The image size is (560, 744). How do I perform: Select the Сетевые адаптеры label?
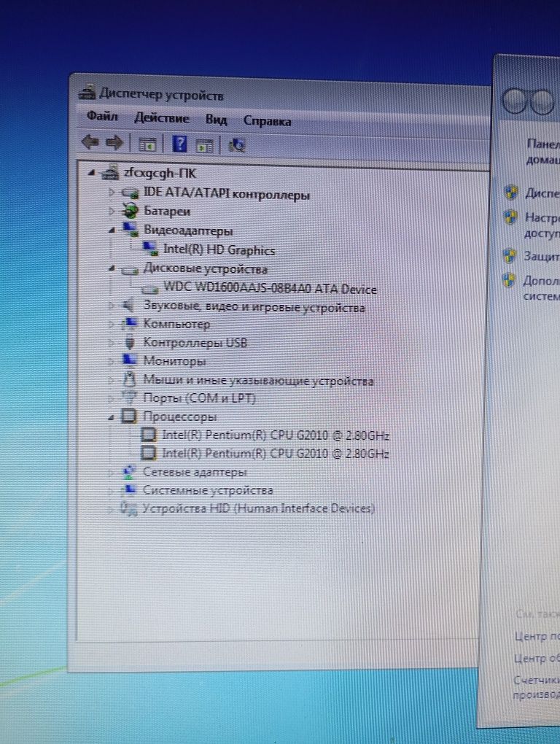pyautogui.click(x=195, y=472)
